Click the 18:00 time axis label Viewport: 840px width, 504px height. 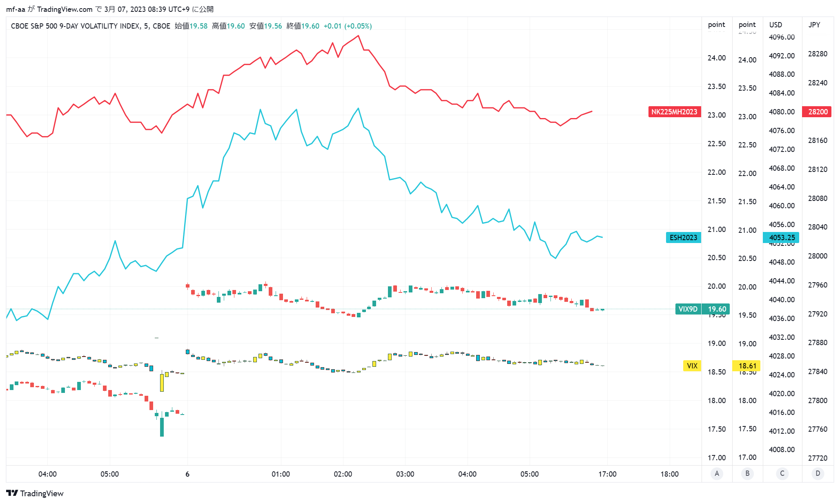click(x=669, y=474)
